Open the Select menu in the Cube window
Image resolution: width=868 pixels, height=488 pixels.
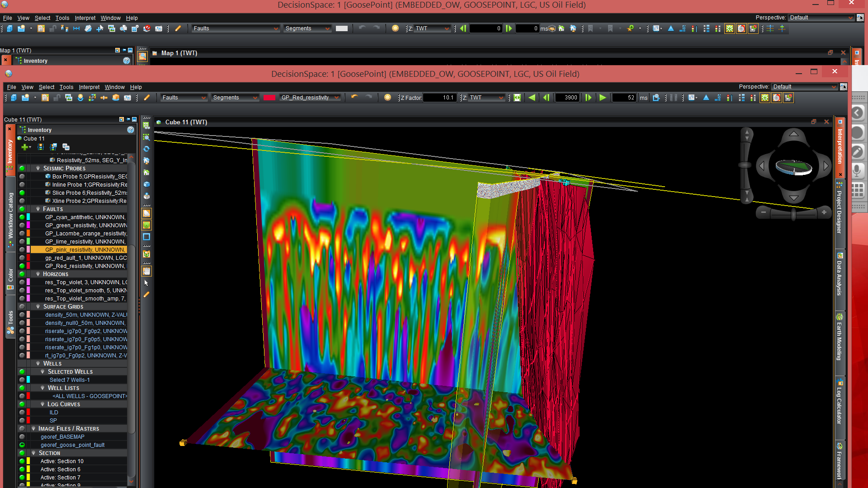47,87
